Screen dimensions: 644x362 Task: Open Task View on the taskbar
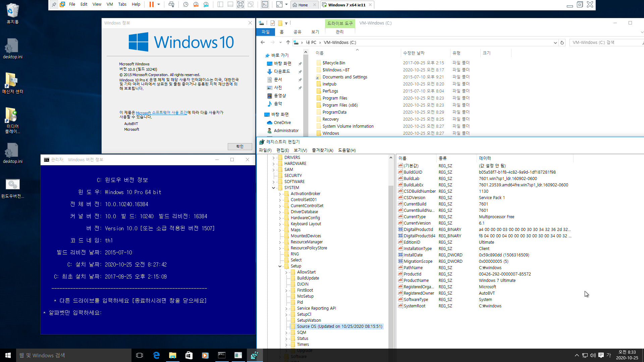[140, 355]
